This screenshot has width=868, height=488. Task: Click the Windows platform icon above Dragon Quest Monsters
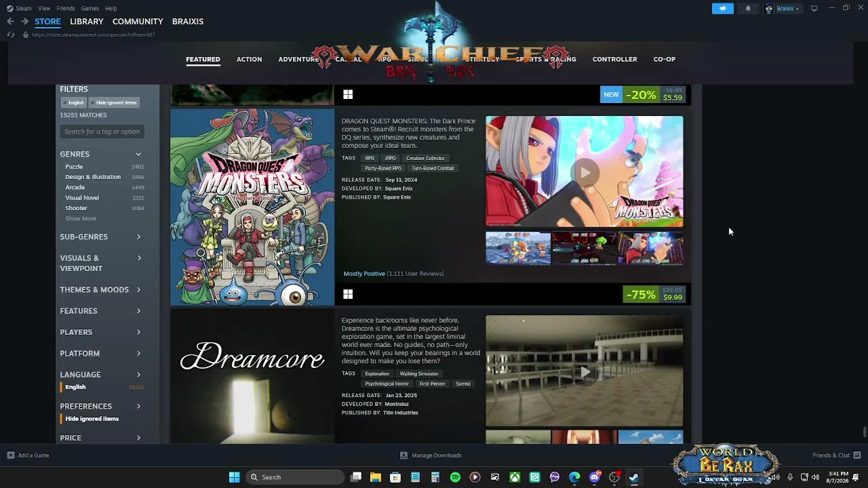pyautogui.click(x=348, y=94)
